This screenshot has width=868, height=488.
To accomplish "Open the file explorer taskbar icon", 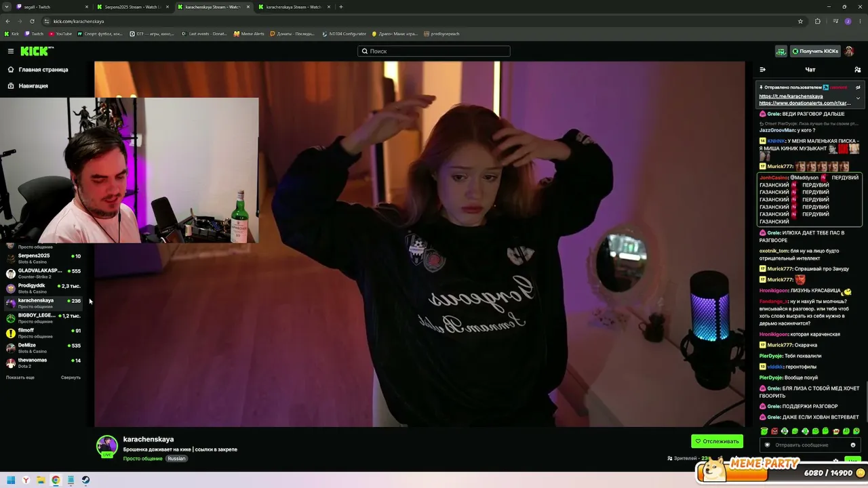I will point(41,480).
